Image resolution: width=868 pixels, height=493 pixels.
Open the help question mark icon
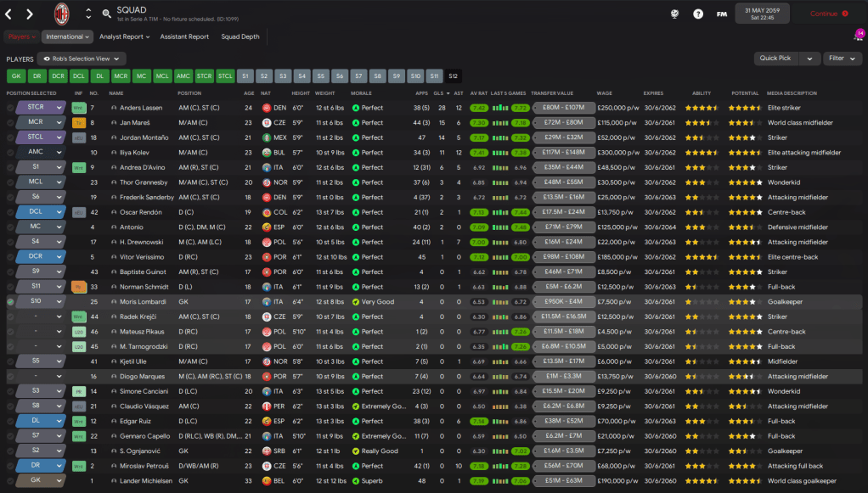point(698,14)
